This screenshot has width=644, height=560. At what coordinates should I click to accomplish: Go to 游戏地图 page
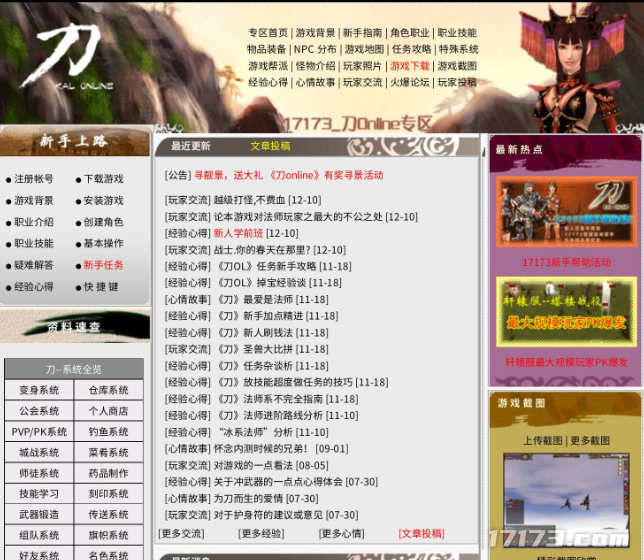[x=364, y=49]
